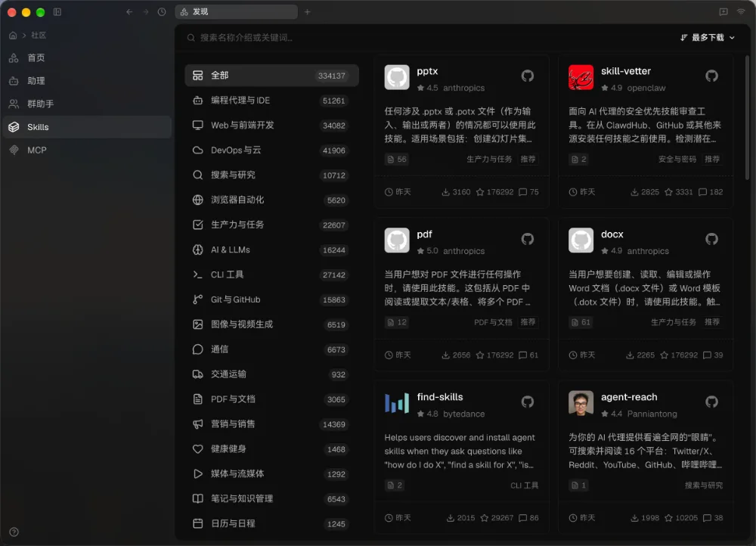Select the Skills sidebar item

[x=87, y=127]
